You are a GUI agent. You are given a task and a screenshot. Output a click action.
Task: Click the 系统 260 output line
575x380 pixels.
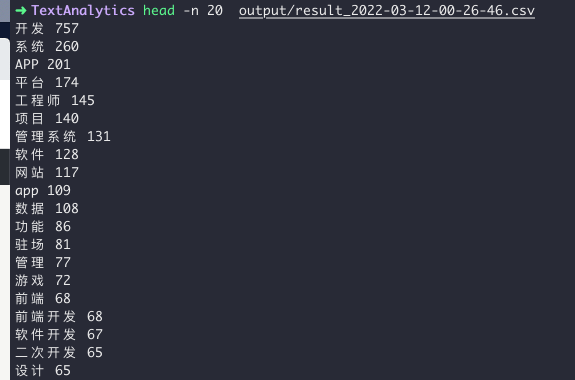(x=47, y=46)
